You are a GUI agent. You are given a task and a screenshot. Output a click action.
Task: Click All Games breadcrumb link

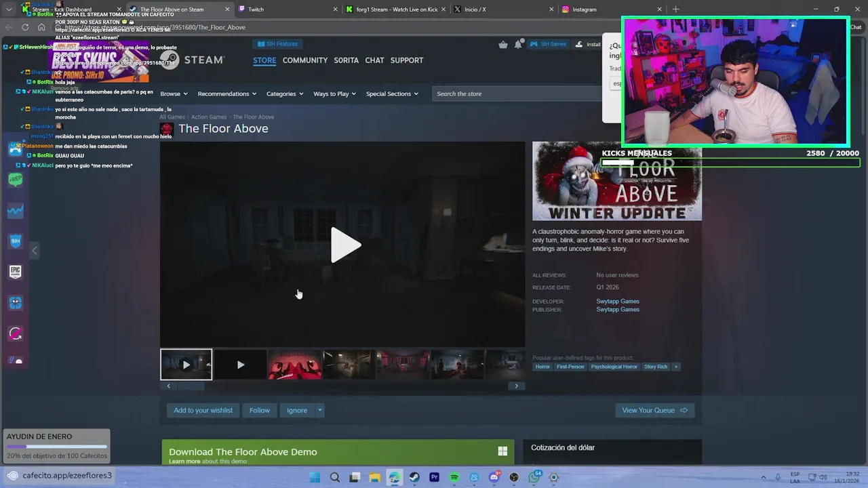click(x=172, y=117)
